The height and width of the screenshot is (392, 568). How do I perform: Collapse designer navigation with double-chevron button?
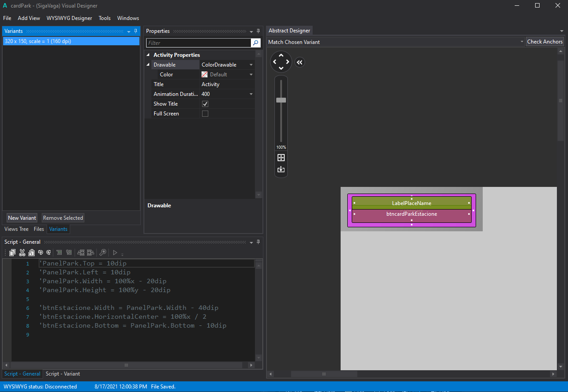(300, 62)
